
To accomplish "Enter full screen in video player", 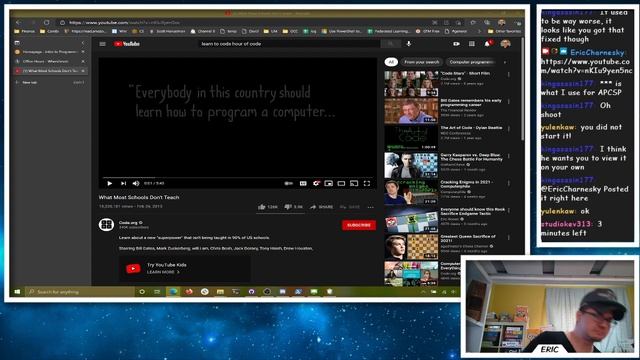I will 367,183.
